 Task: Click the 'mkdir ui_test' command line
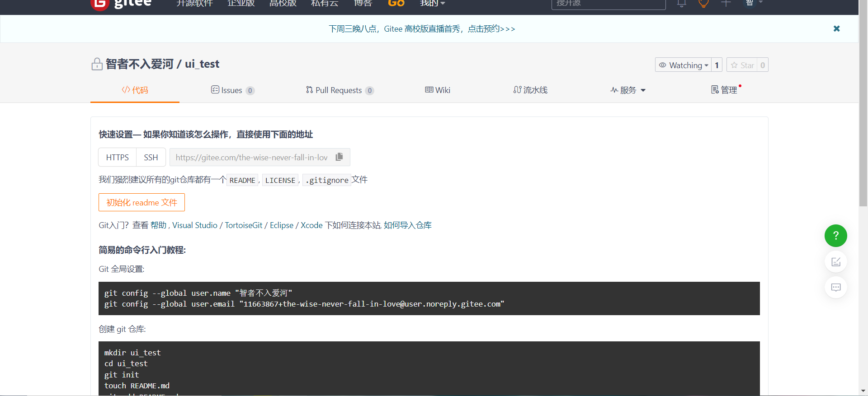tap(132, 353)
